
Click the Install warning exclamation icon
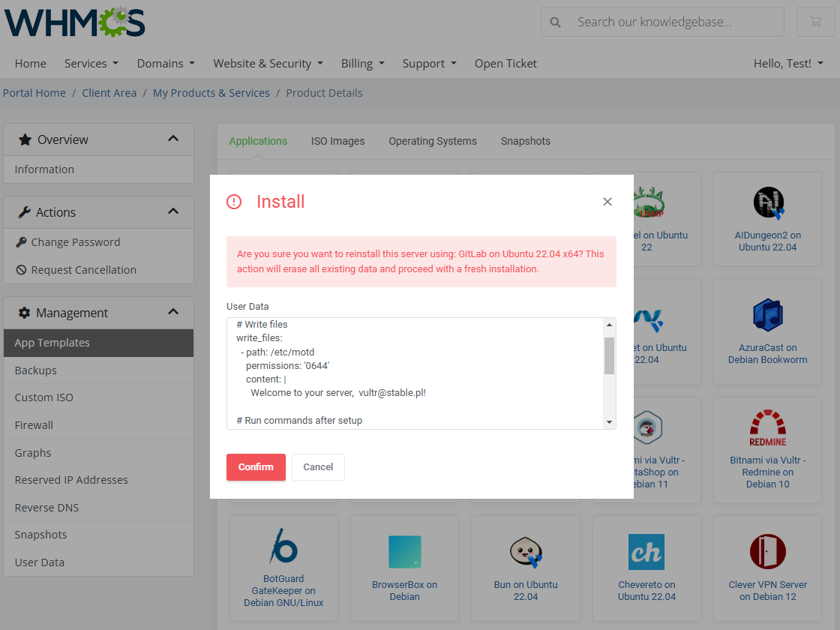point(234,202)
